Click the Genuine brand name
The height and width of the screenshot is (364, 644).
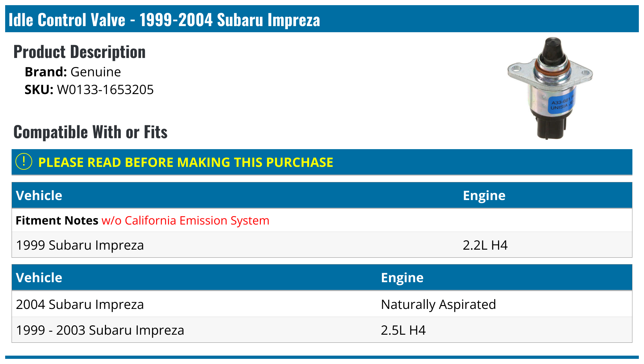[x=96, y=72]
